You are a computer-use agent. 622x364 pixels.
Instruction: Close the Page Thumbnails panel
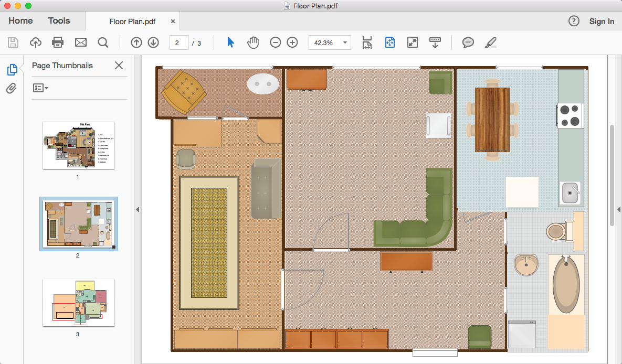[119, 66]
